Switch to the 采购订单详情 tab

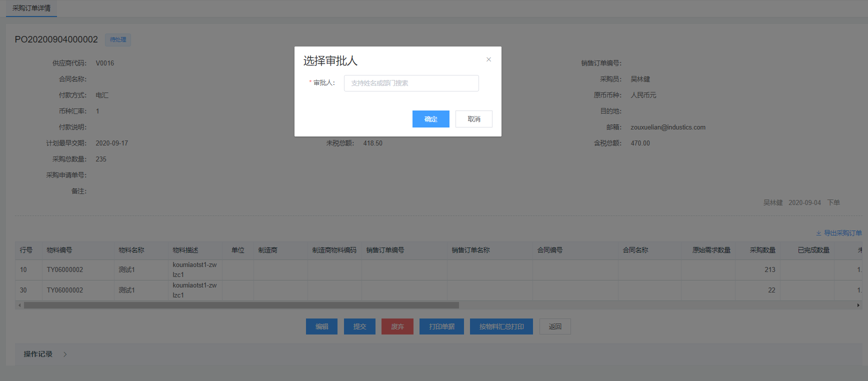coord(31,8)
